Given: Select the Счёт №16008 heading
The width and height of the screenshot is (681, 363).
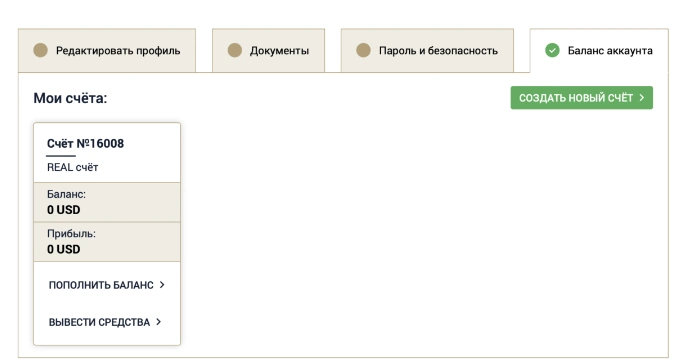Looking at the screenshot, I should [86, 144].
